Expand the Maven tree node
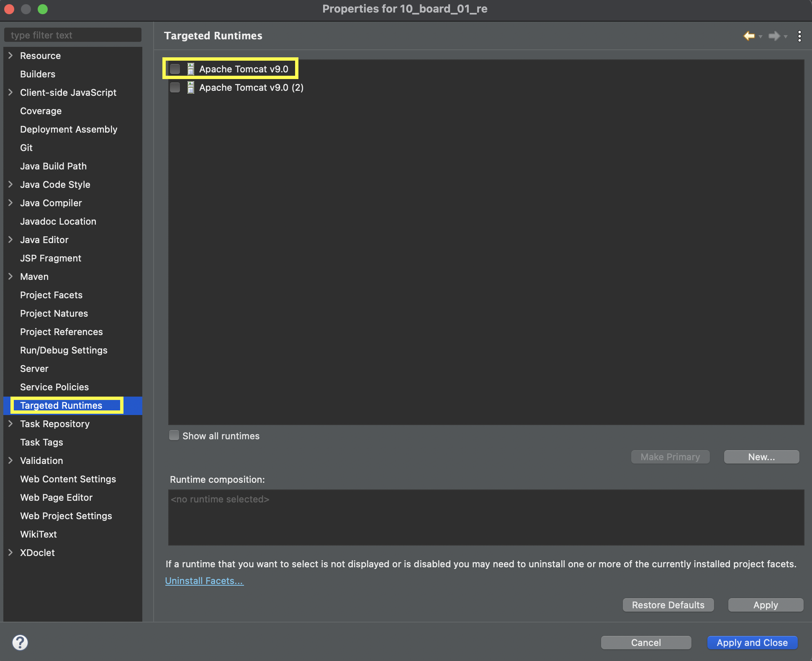Screen dimensions: 812x661 [10, 277]
